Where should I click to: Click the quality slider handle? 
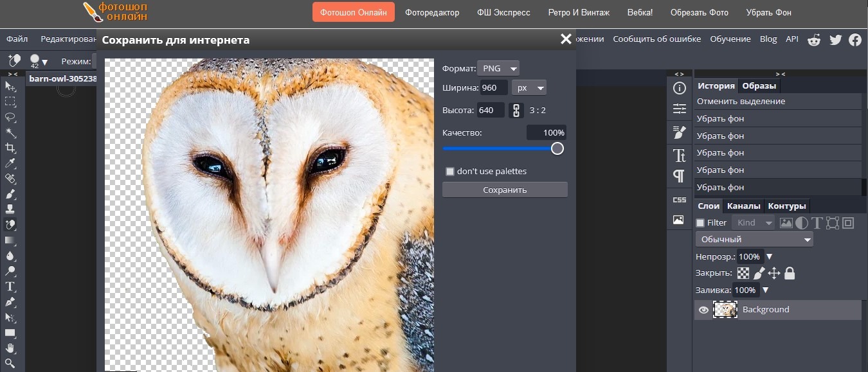tap(557, 148)
